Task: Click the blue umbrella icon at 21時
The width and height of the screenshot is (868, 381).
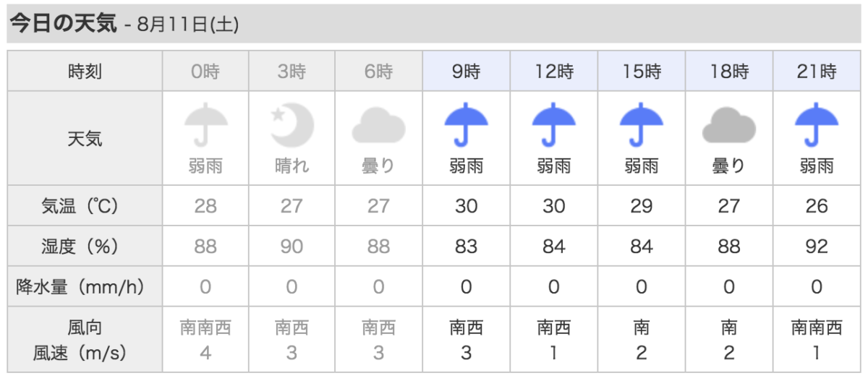Action: (817, 125)
